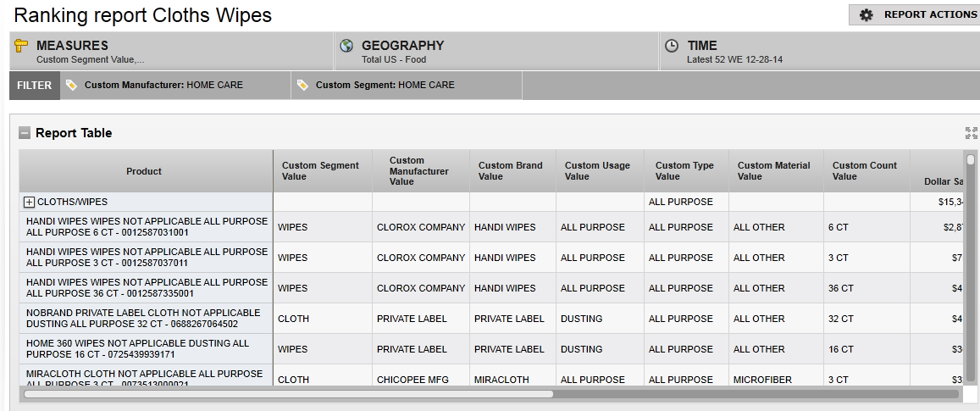Collapse the Report Table section
Image resolution: width=980 pixels, height=411 pixels.
[x=25, y=133]
